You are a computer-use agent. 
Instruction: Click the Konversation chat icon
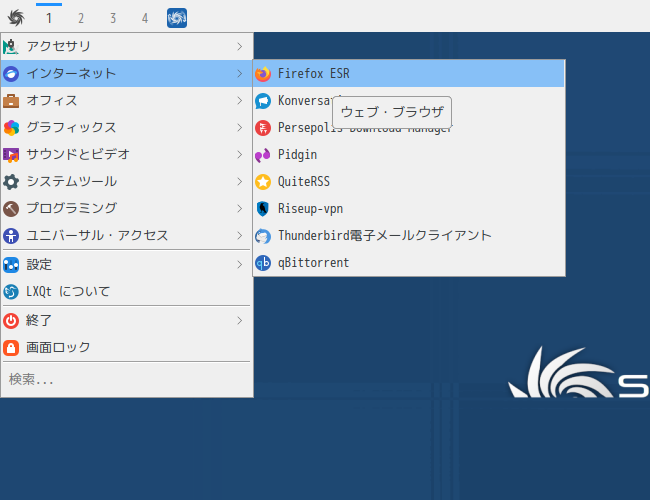point(263,101)
